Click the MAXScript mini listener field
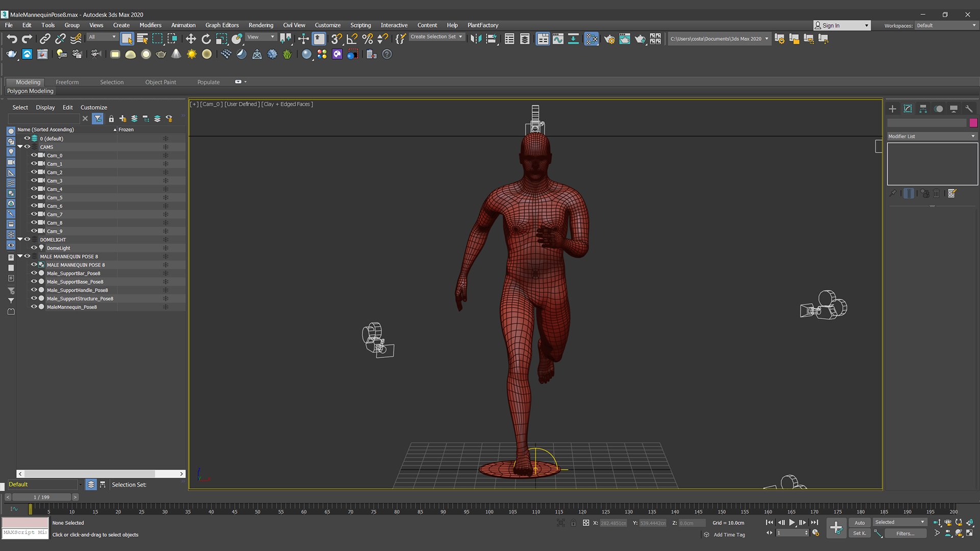Image resolution: width=980 pixels, height=551 pixels. pyautogui.click(x=25, y=533)
